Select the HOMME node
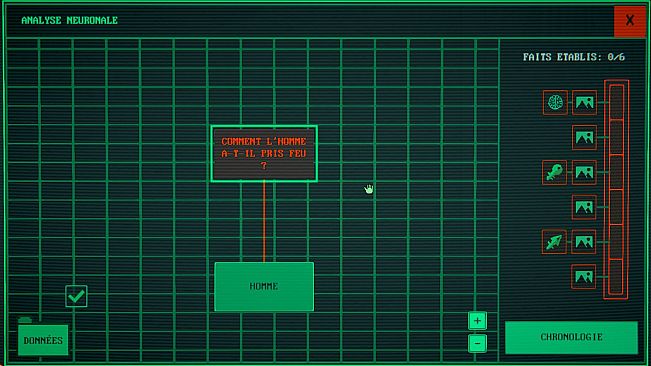 click(x=264, y=286)
